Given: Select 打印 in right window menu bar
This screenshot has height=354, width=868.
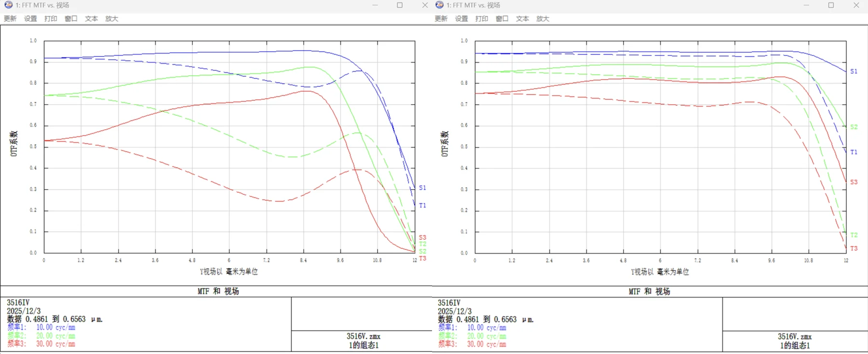Looking at the screenshot, I should [x=482, y=18].
